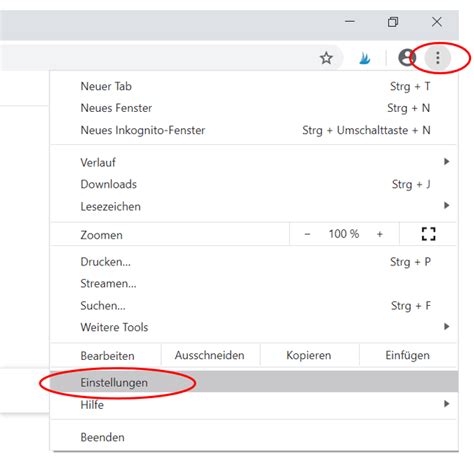Expand the Weitere Tools submenu
This screenshot has width=474, height=463.
[x=253, y=327]
